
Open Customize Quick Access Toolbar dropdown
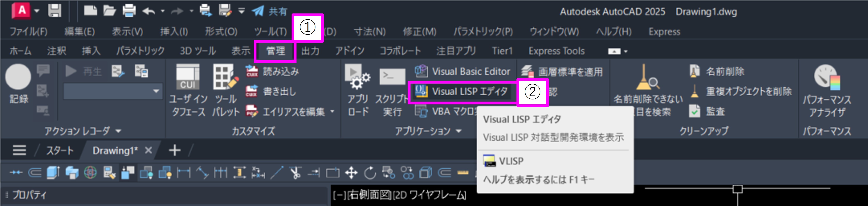click(x=242, y=11)
